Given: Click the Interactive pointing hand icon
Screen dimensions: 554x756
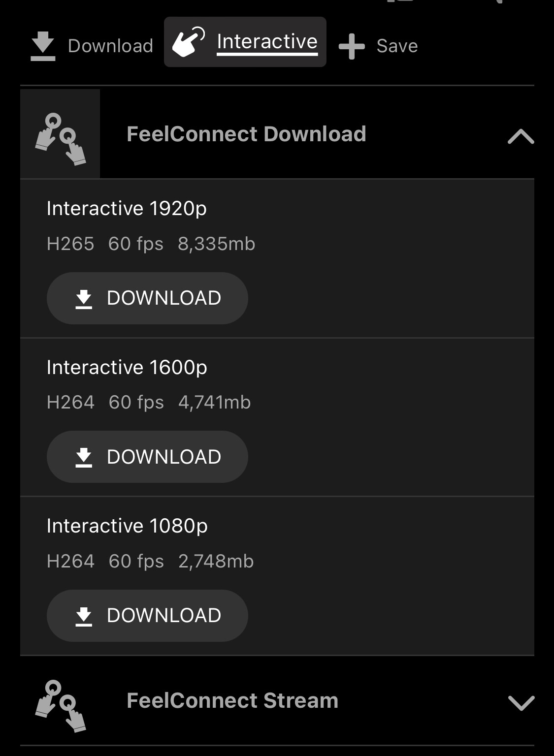Looking at the screenshot, I should coord(188,42).
